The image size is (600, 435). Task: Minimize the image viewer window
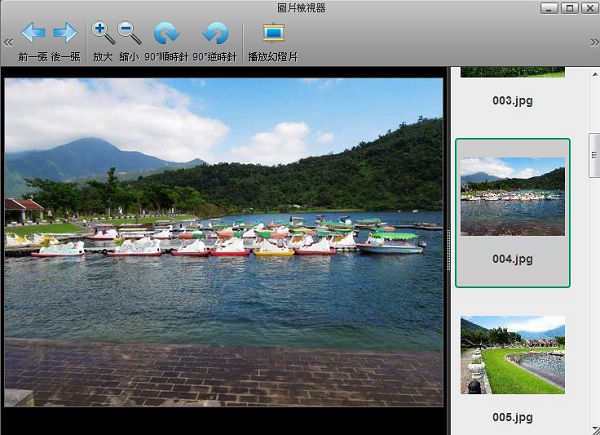point(549,8)
